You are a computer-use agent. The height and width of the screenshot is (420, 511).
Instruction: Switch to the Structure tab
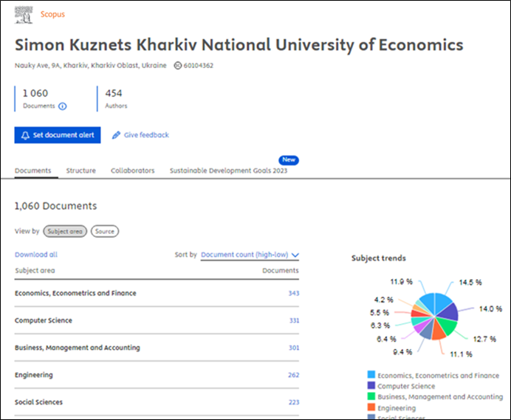click(x=80, y=171)
